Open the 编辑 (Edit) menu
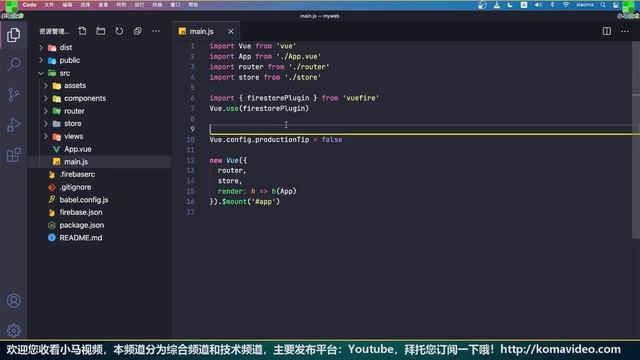640x360 pixels. (67, 5)
